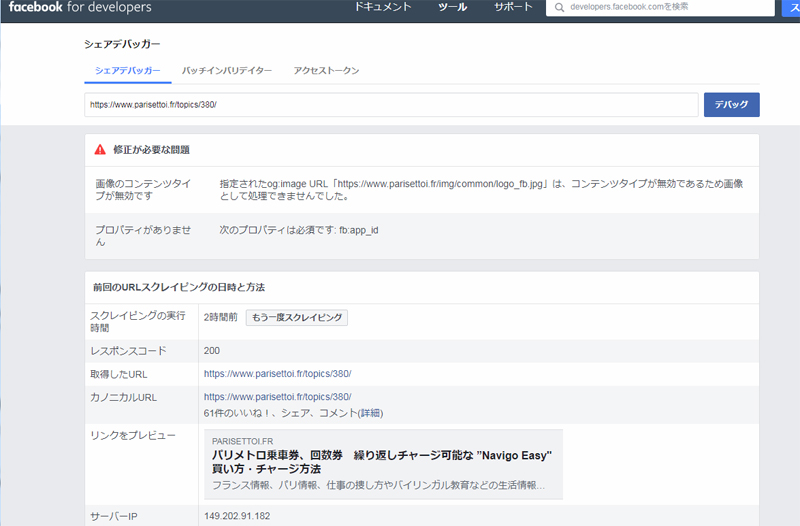This screenshot has height=526, width=800.
Task: Open the カノニカルURL link
Action: pyautogui.click(x=278, y=396)
